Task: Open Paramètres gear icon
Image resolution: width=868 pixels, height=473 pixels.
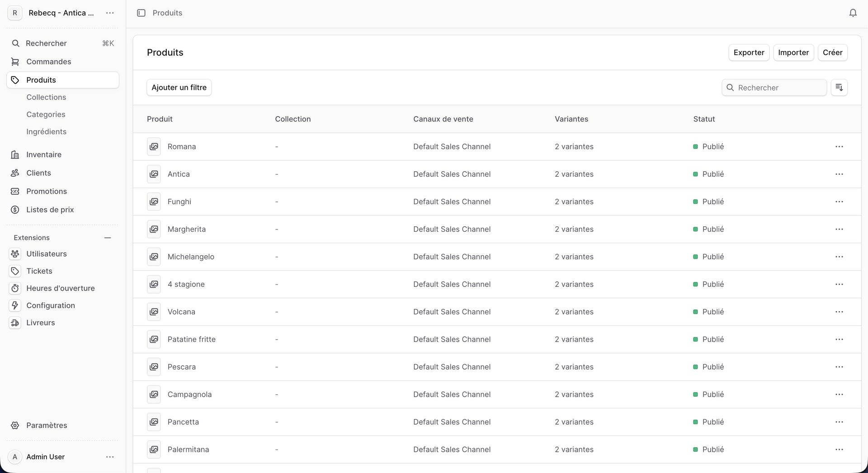Action: tap(15, 425)
